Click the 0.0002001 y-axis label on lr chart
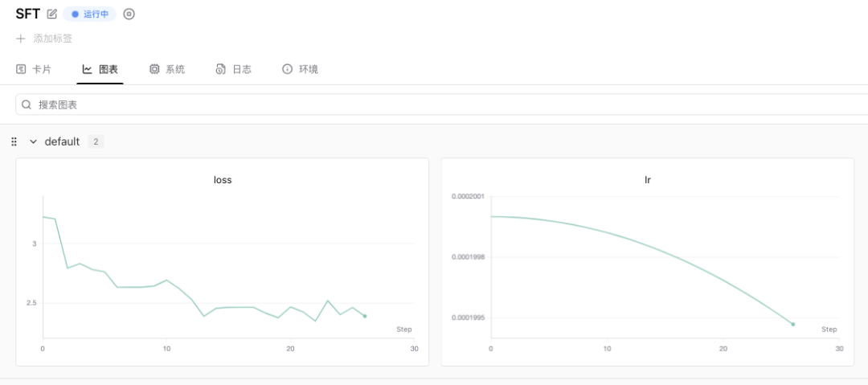This screenshot has width=868, height=385. (468, 196)
